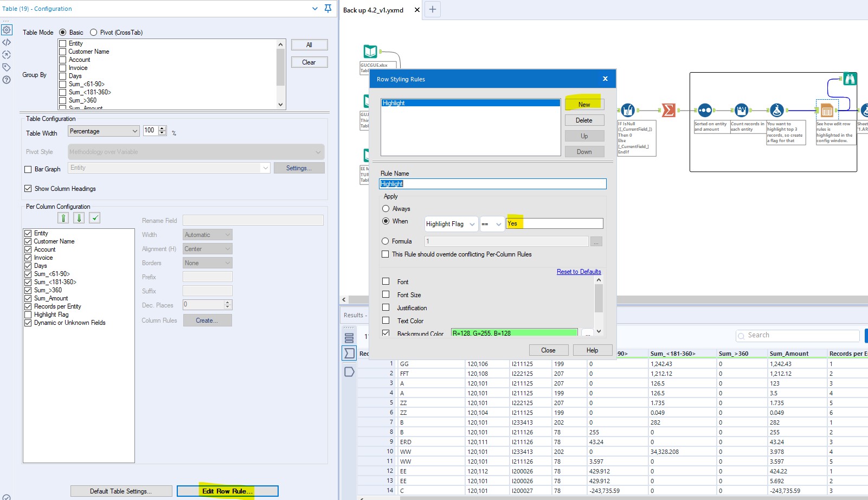Add a new workflow tab with plus icon
Screen dimensions: 868x500
pos(432,9)
